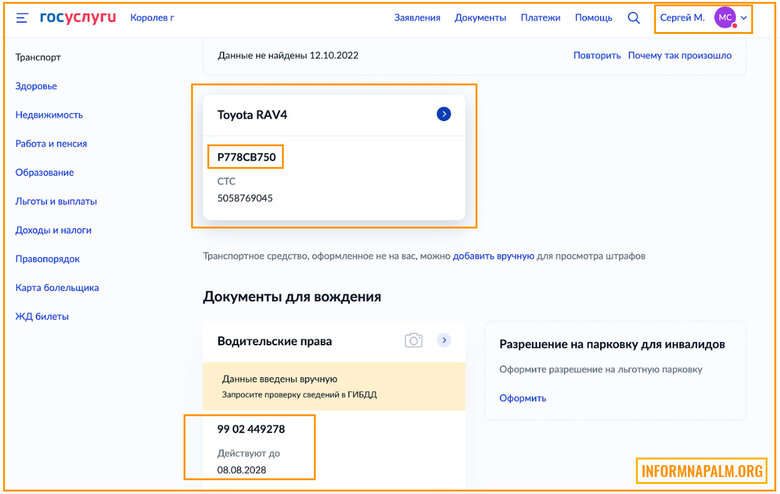The width and height of the screenshot is (780, 494).
Task: Open the Документы menu item
Action: point(480,18)
